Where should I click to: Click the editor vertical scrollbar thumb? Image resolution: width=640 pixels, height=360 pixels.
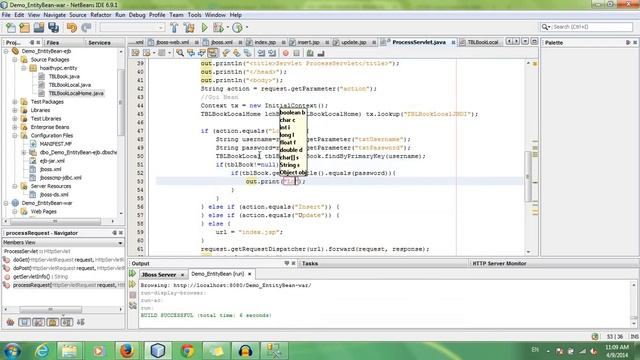click(528, 176)
